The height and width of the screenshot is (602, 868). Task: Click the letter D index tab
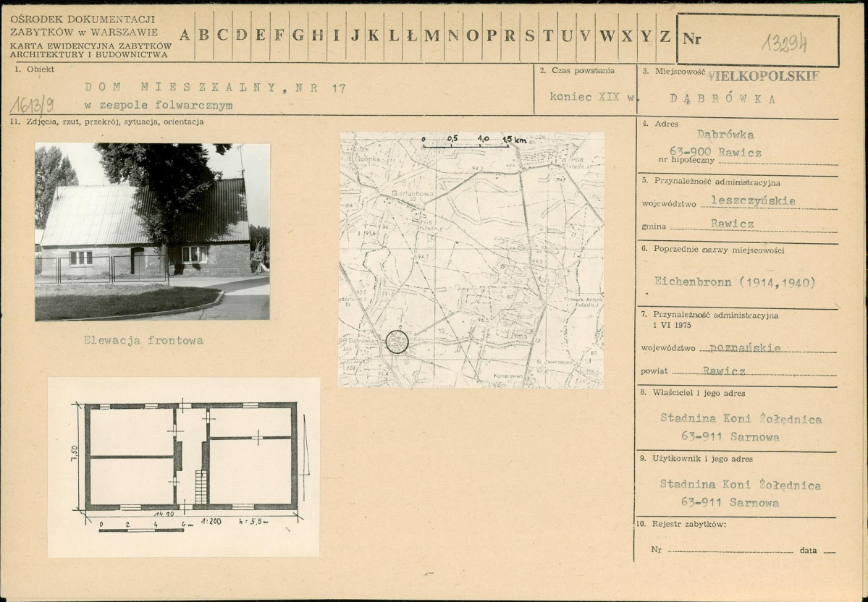[241, 36]
